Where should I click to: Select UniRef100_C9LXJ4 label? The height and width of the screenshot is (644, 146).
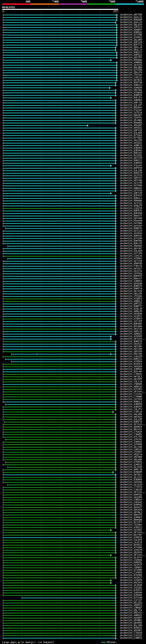coord(131,382)
